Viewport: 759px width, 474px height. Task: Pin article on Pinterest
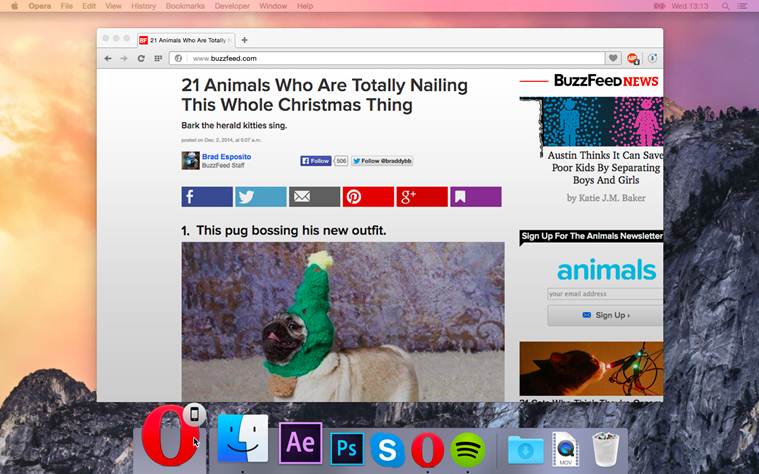368,197
